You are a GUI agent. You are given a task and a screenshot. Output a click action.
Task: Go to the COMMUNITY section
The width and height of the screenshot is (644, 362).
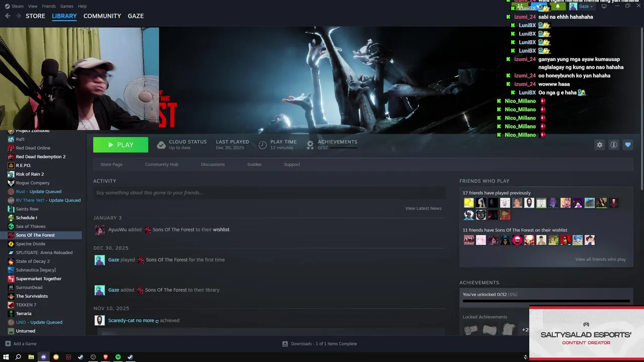click(x=102, y=16)
